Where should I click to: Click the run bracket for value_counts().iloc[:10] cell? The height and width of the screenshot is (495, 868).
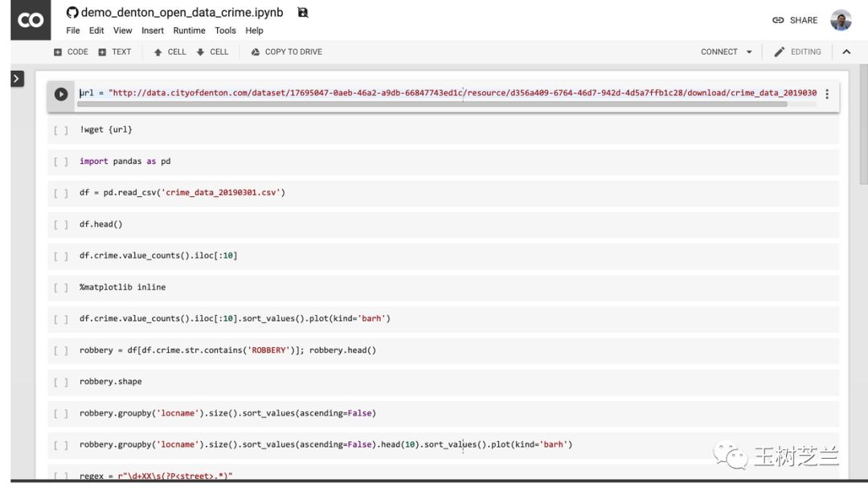tap(61, 256)
